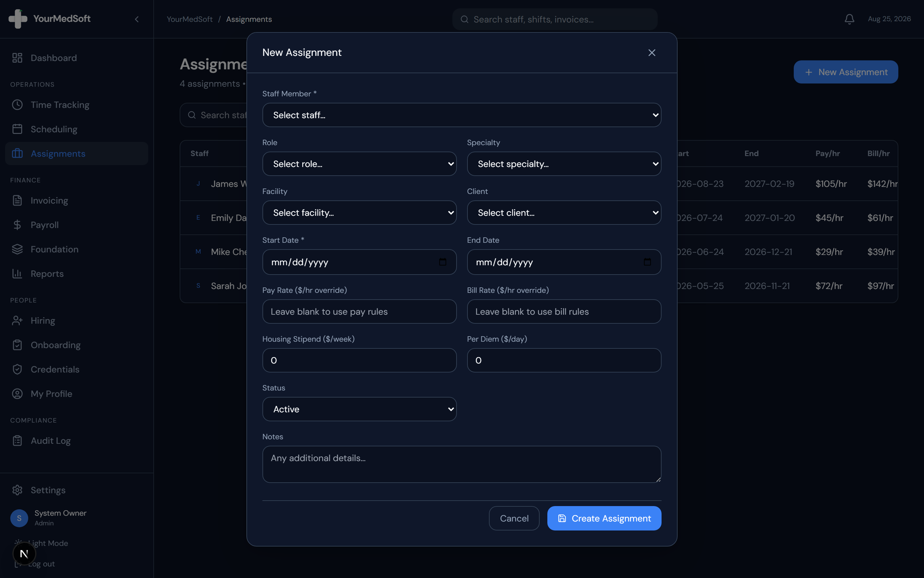Viewport: 924px width, 578px height.
Task: Open Time Tracking clock icon
Action: point(17,105)
